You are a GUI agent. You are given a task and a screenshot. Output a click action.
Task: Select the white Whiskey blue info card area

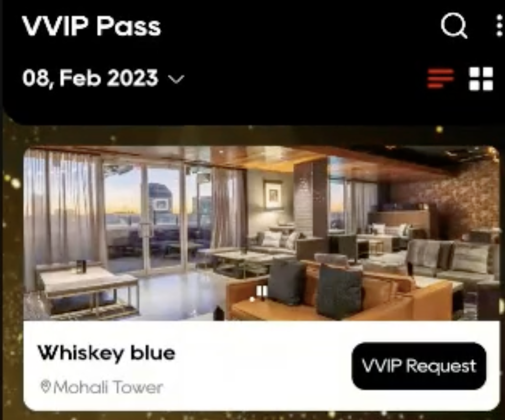click(x=261, y=365)
